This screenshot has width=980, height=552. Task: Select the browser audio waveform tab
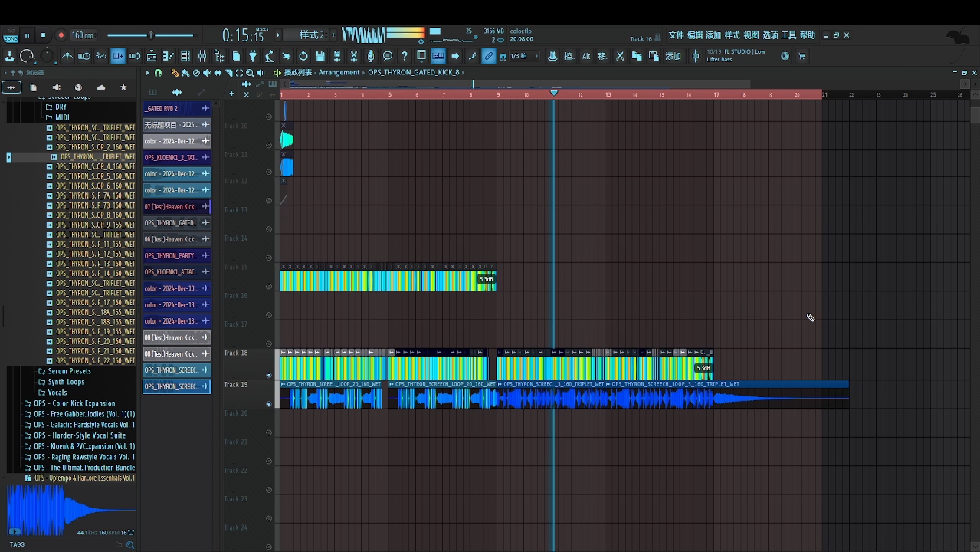(11, 87)
